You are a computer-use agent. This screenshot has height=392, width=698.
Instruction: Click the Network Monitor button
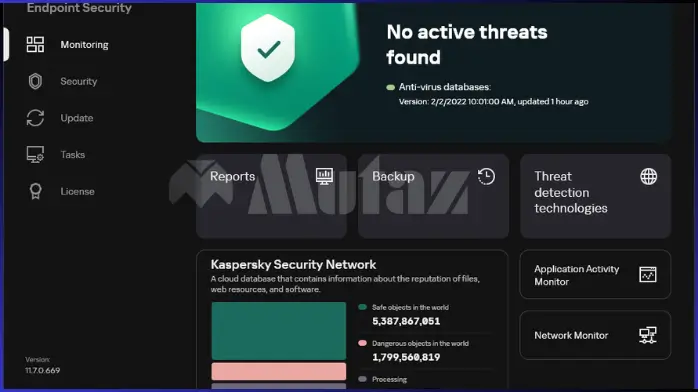coord(595,335)
